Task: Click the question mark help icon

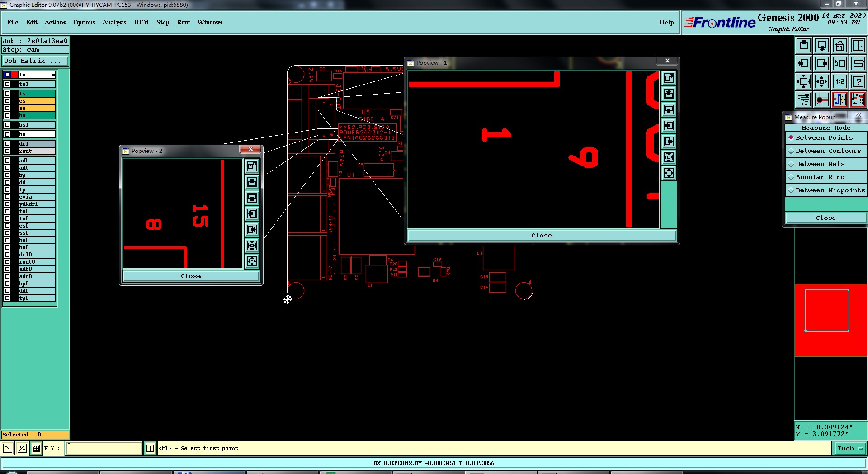Action: [x=858, y=81]
